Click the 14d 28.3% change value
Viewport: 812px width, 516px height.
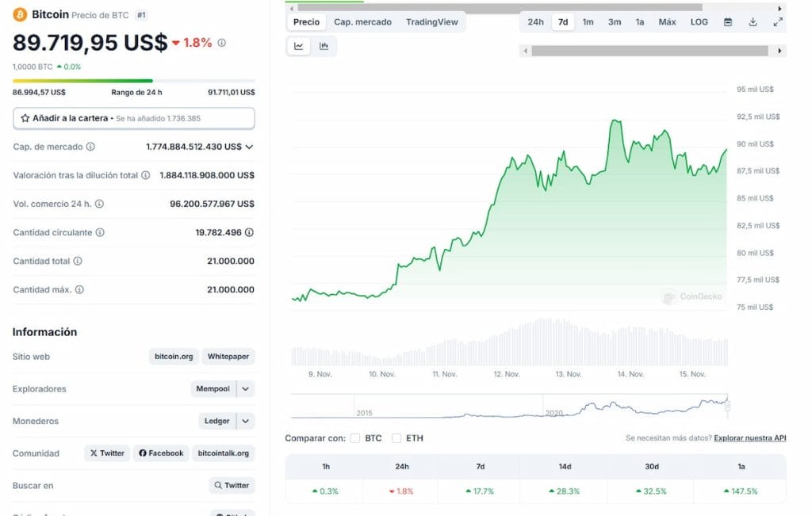(x=565, y=491)
